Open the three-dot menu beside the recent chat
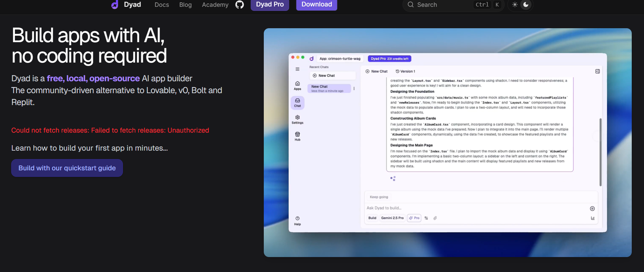Image resolution: width=644 pixels, height=272 pixels. 354,88
